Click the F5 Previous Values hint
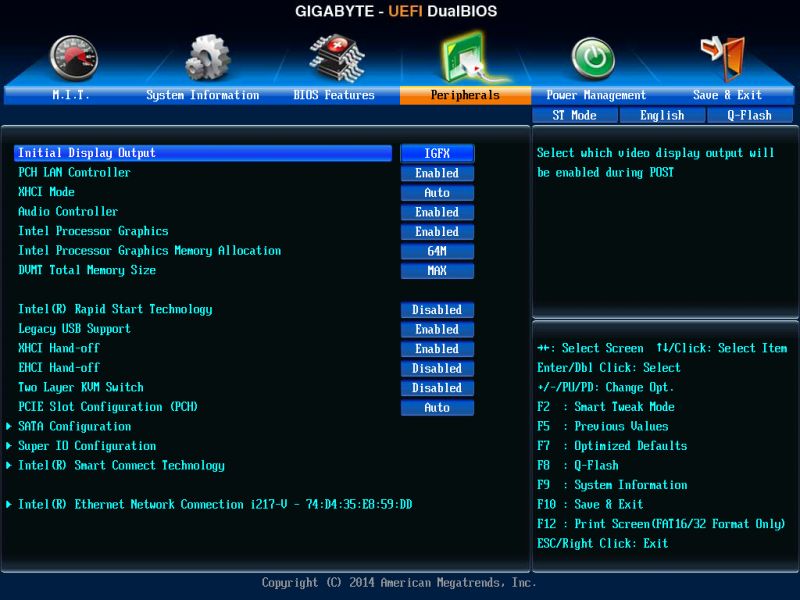 [603, 426]
